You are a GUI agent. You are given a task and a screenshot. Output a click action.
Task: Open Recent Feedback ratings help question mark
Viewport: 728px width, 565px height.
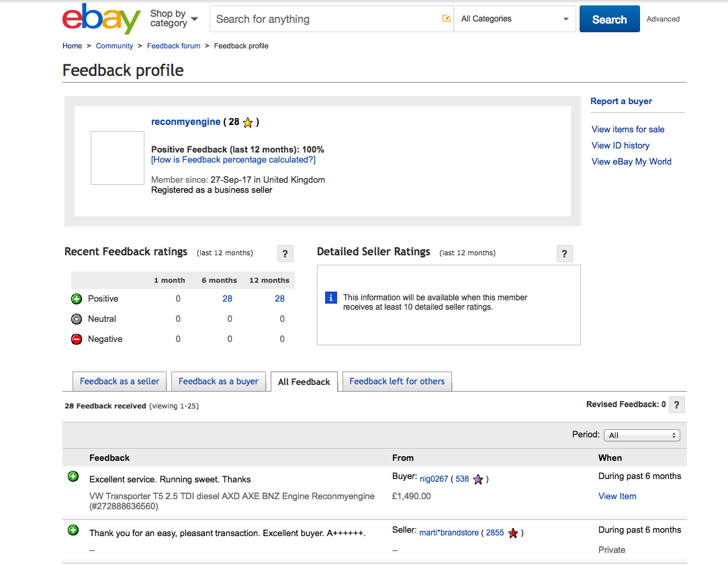285,253
